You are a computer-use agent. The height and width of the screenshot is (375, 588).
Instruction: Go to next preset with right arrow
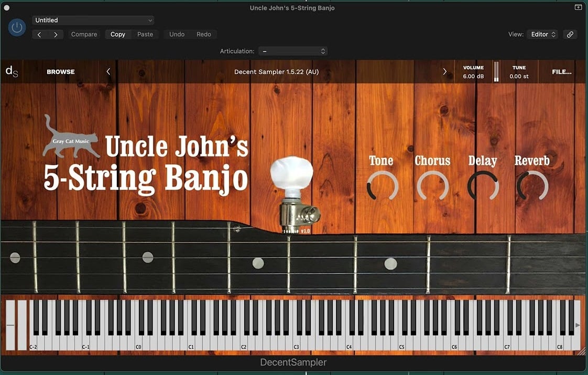56,35
